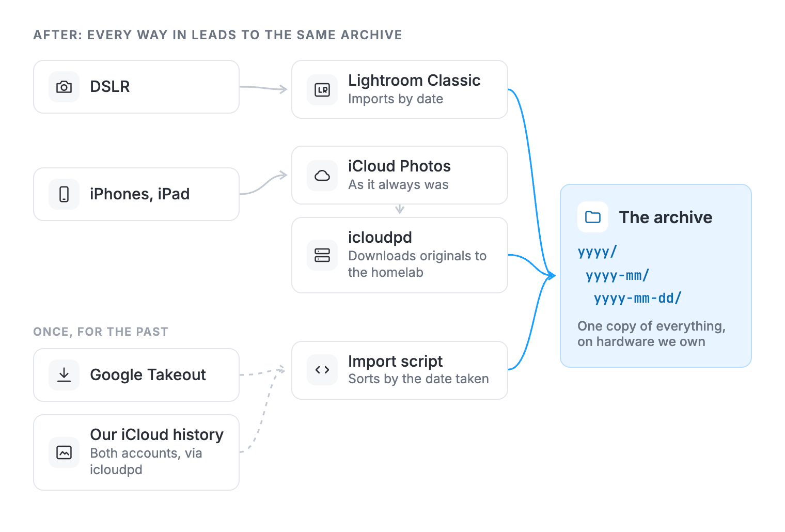Click the download icon beside Google Takeout
Viewport: 785px width, 532px height.
click(x=64, y=375)
